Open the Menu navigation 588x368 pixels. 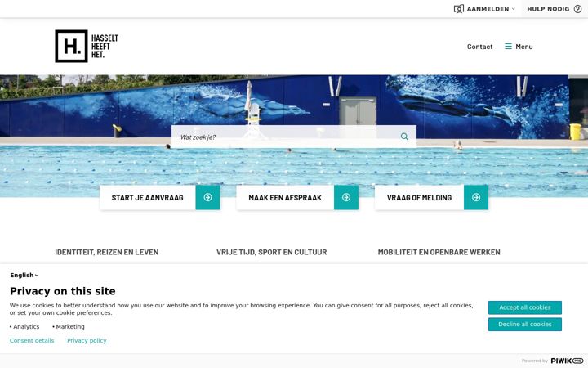point(519,47)
